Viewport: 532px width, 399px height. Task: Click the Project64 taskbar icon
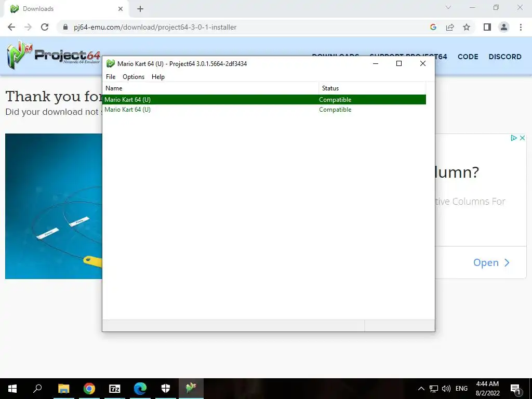[191, 389]
